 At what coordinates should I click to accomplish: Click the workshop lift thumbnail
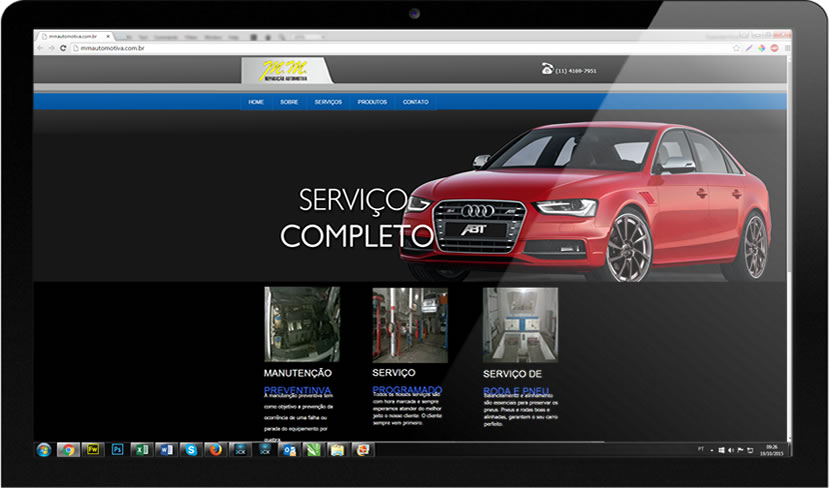410,325
